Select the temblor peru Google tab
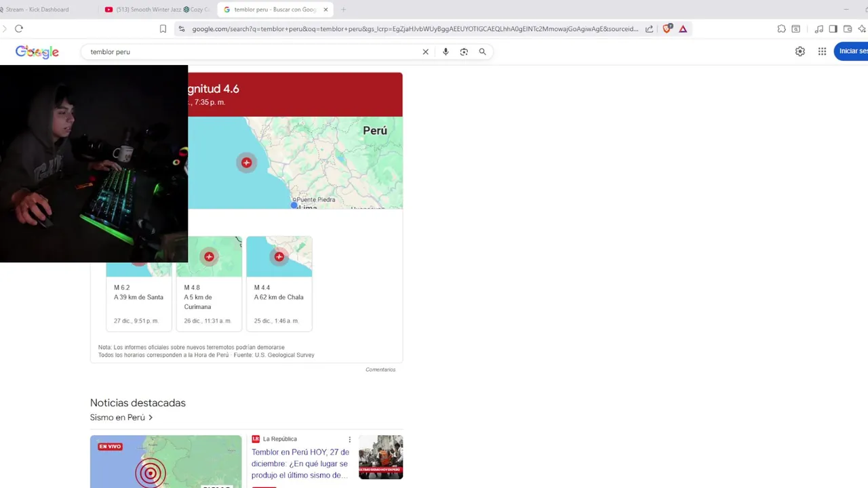868x488 pixels. 275,9
